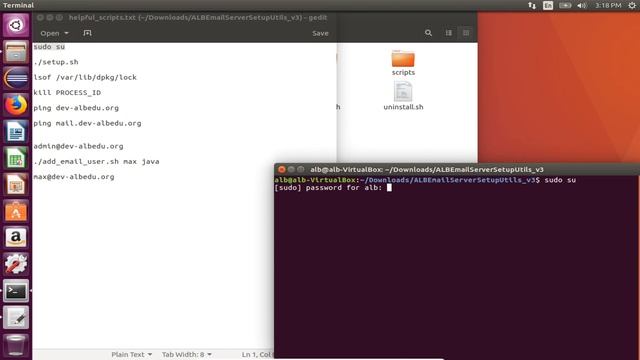The height and width of the screenshot is (360, 640).
Task: Open LibreOffice Calc from the dock
Action: (16, 158)
